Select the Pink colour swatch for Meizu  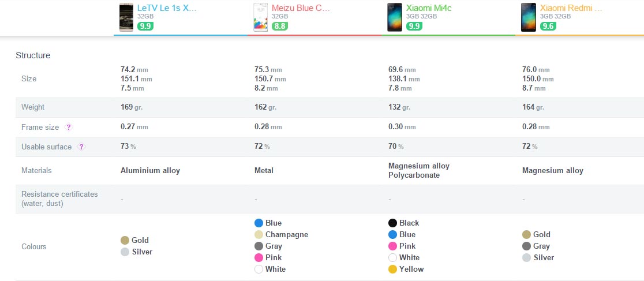(259, 257)
